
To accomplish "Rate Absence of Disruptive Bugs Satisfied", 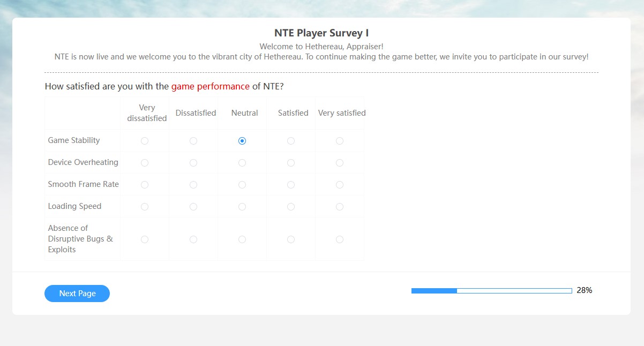I will click(x=291, y=239).
